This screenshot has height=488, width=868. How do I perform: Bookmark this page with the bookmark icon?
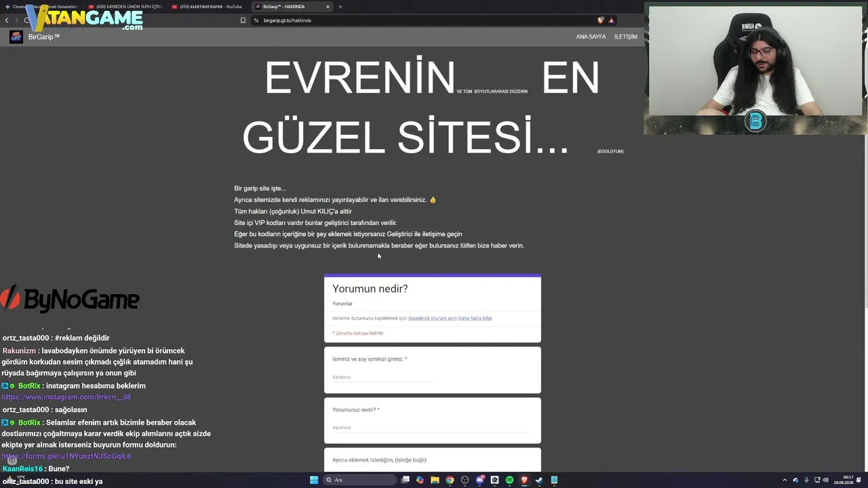point(243,20)
